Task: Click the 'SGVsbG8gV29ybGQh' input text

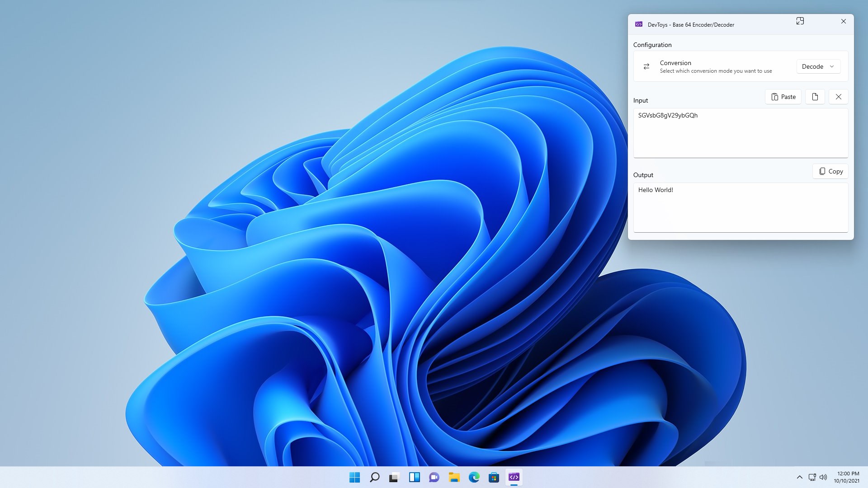Action: 668,115
